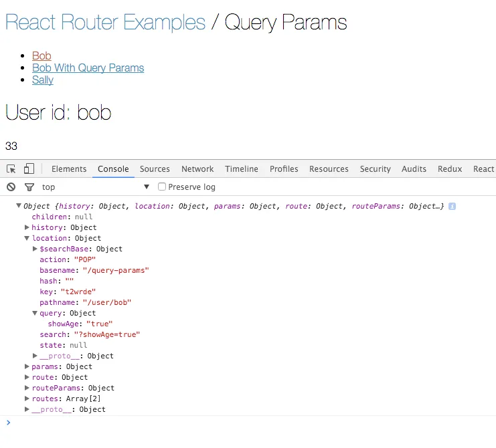Collapse the location Object property

point(27,239)
